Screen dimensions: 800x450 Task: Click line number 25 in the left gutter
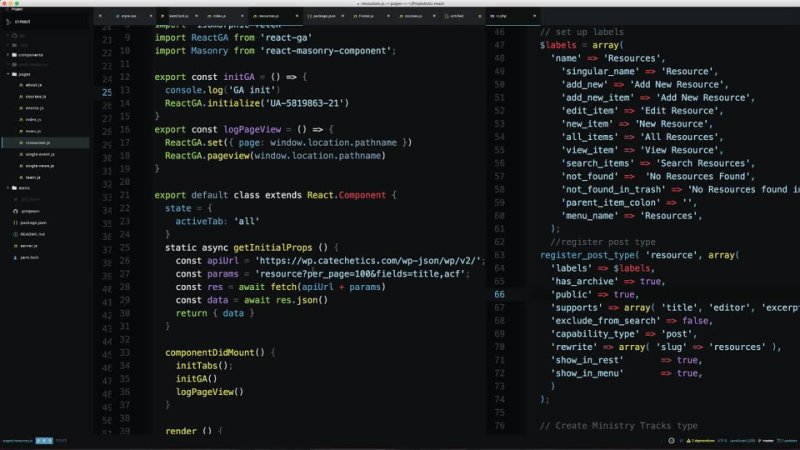(106, 92)
